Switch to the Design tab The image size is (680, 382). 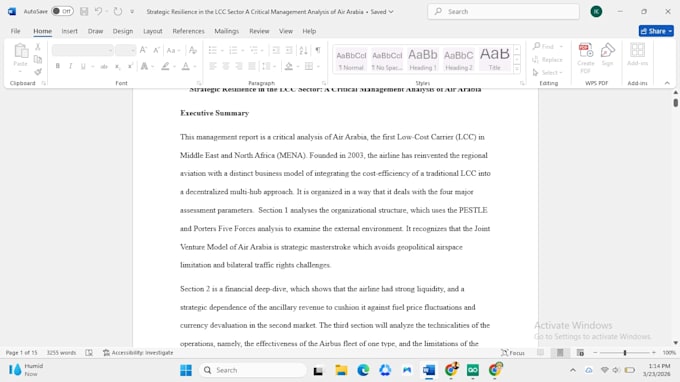[123, 31]
